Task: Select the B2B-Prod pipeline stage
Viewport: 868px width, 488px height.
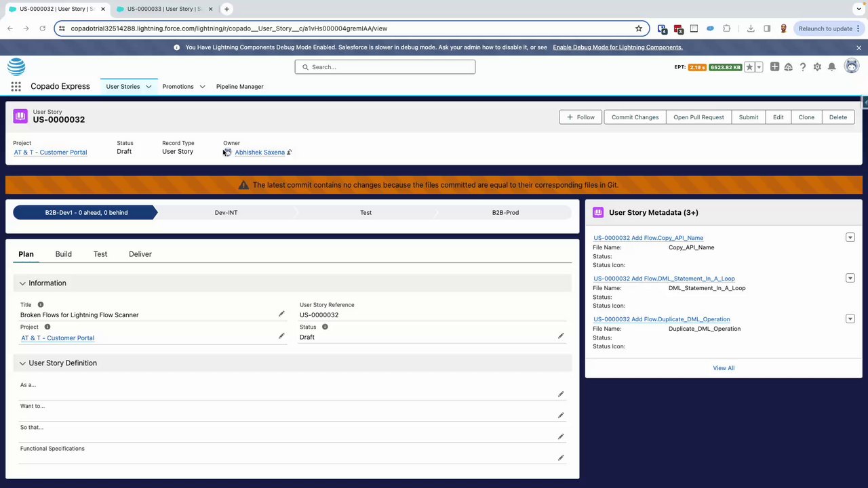Action: (505, 213)
